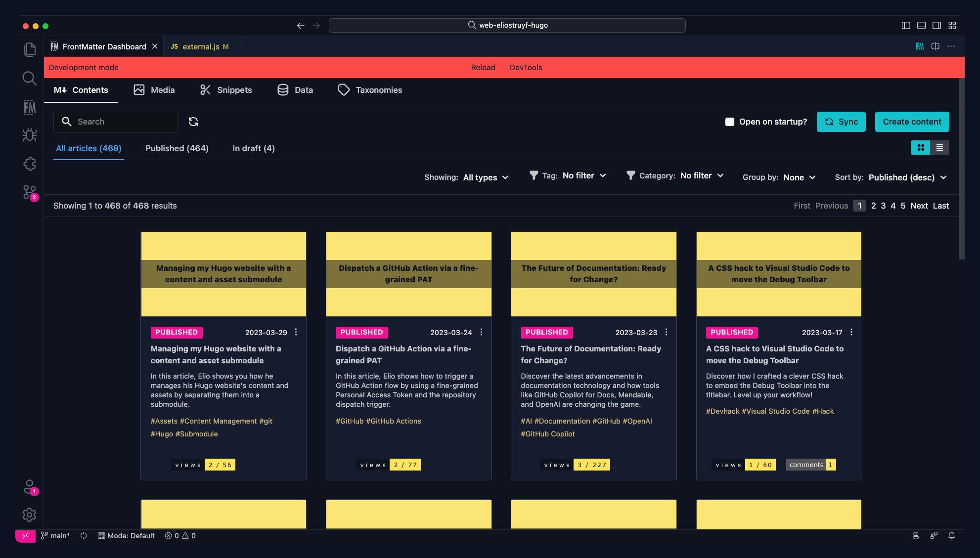Open options menu on Hugo submodule card
This screenshot has width=980, height=558.
coord(296,332)
